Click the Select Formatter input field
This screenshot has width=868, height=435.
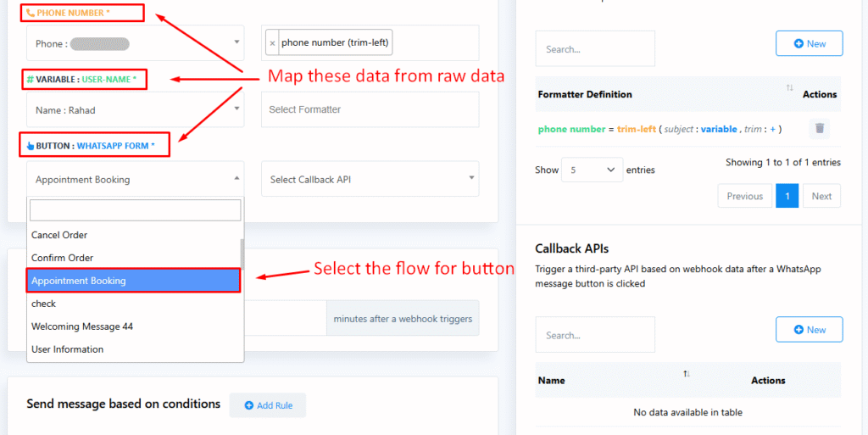click(370, 109)
